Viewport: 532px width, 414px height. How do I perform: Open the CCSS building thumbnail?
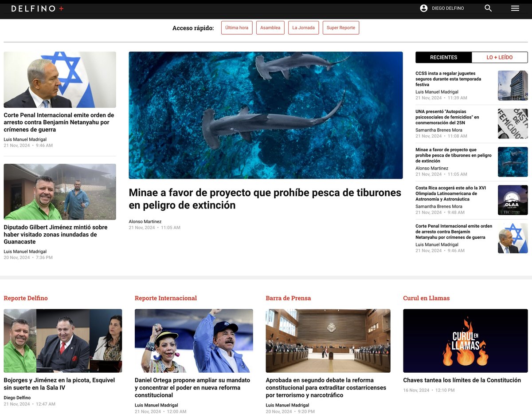(513, 86)
